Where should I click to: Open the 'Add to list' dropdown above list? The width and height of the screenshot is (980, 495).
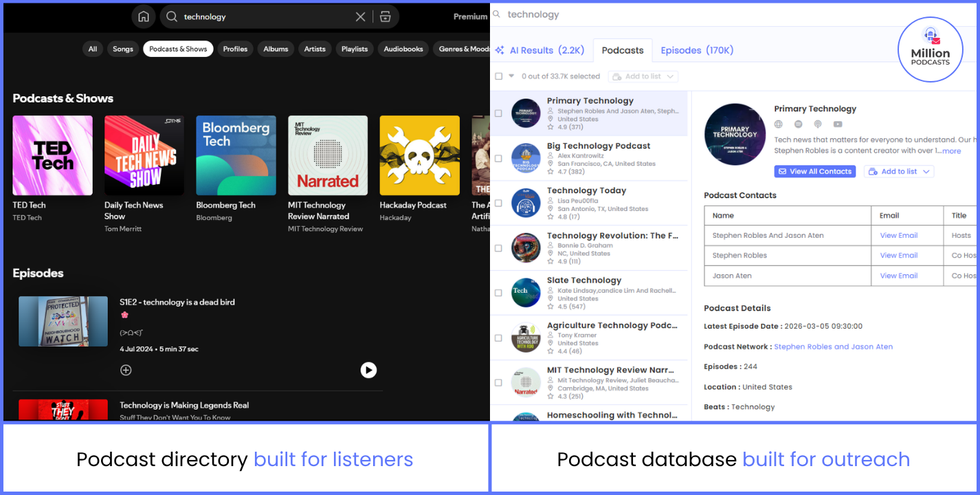(643, 76)
